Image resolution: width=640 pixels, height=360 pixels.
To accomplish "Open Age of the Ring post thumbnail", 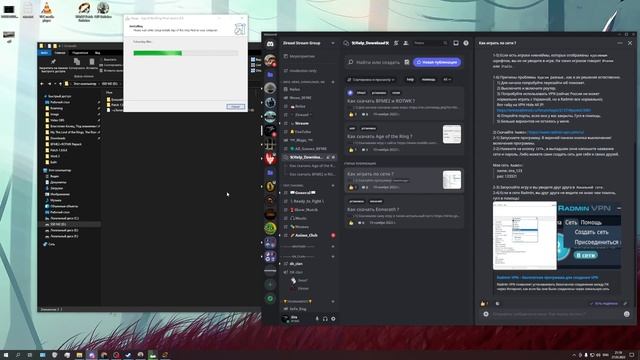I will 452,134.
